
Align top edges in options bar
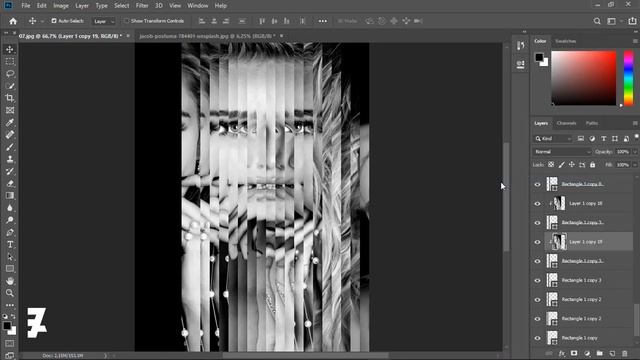262,21
